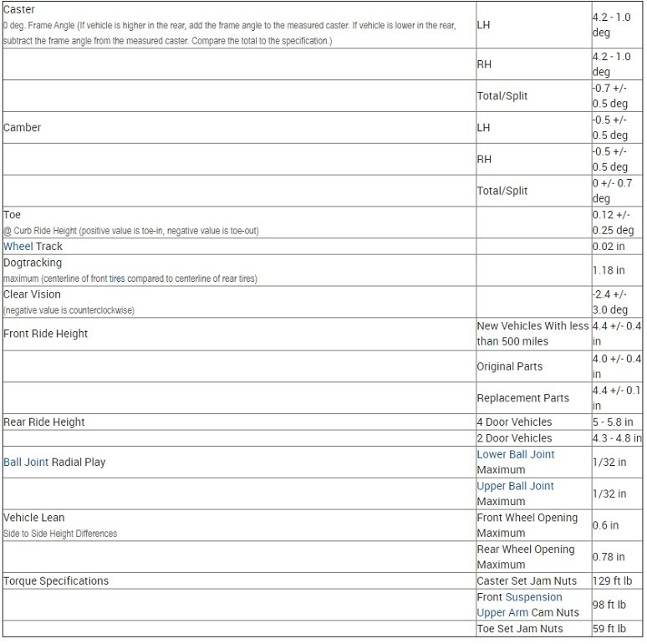Click the Original Parts cell
The height and width of the screenshot is (644, 647).
(x=509, y=366)
